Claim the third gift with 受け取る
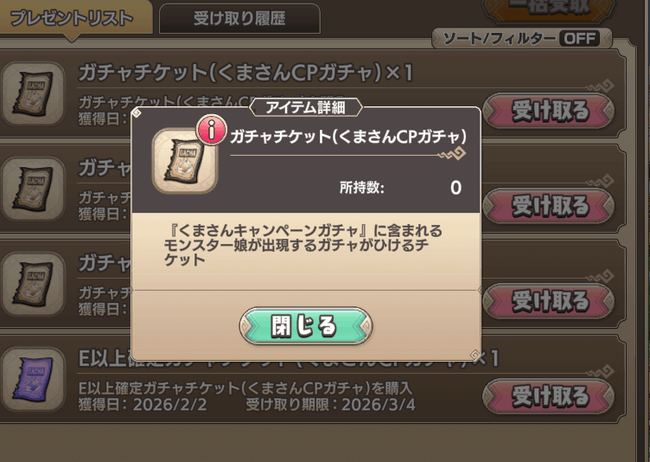The width and height of the screenshot is (650, 462). tap(548, 301)
